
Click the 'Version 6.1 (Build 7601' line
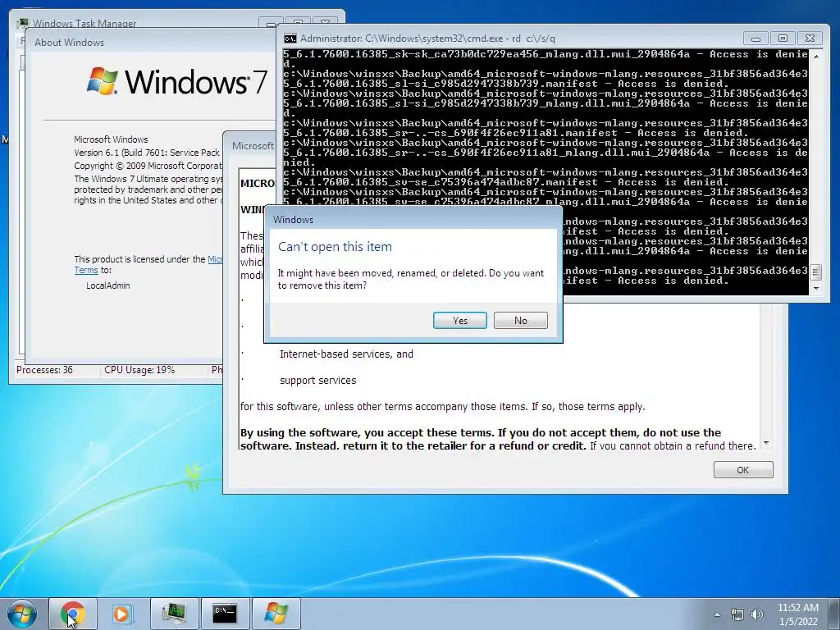point(147,153)
